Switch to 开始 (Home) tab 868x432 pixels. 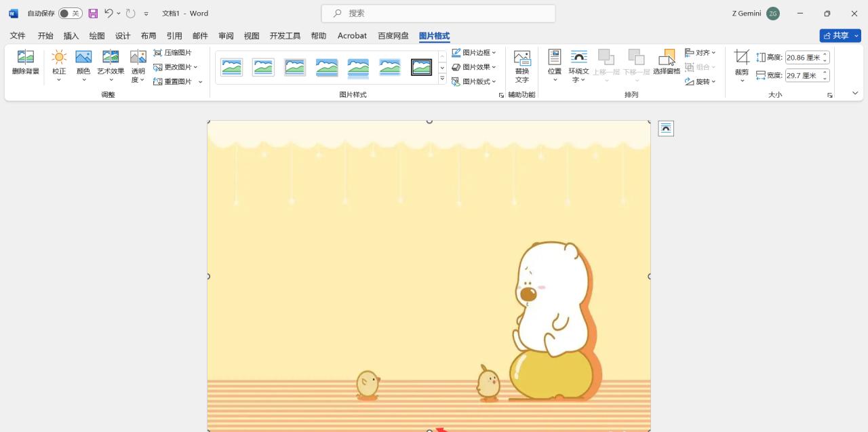coord(45,36)
